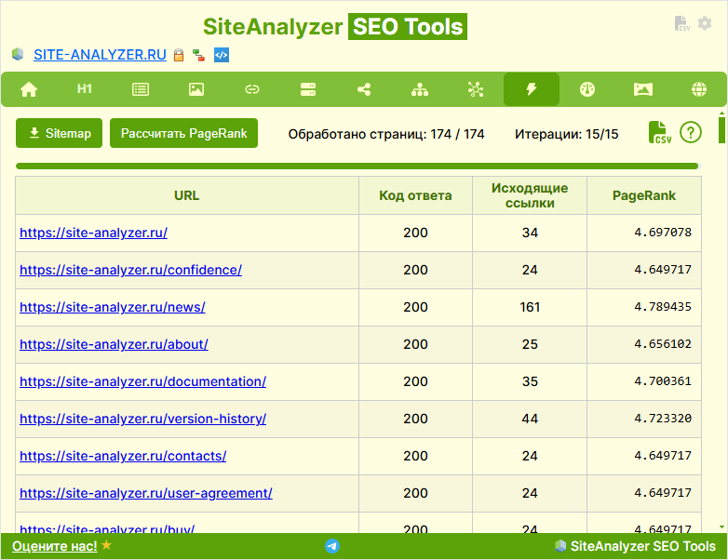Select PageRank value 4.656102
Viewport: 728px width, 560px height.
pos(663,344)
